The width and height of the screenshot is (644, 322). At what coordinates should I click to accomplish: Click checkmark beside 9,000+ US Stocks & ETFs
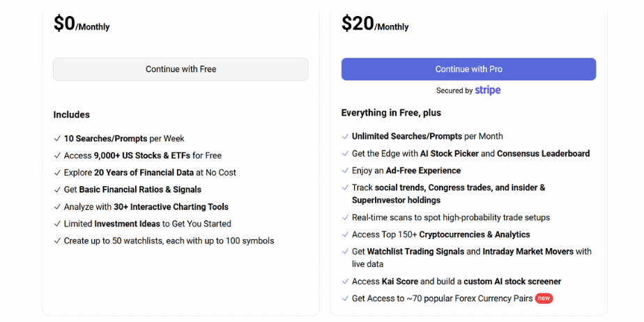pyautogui.click(x=57, y=155)
